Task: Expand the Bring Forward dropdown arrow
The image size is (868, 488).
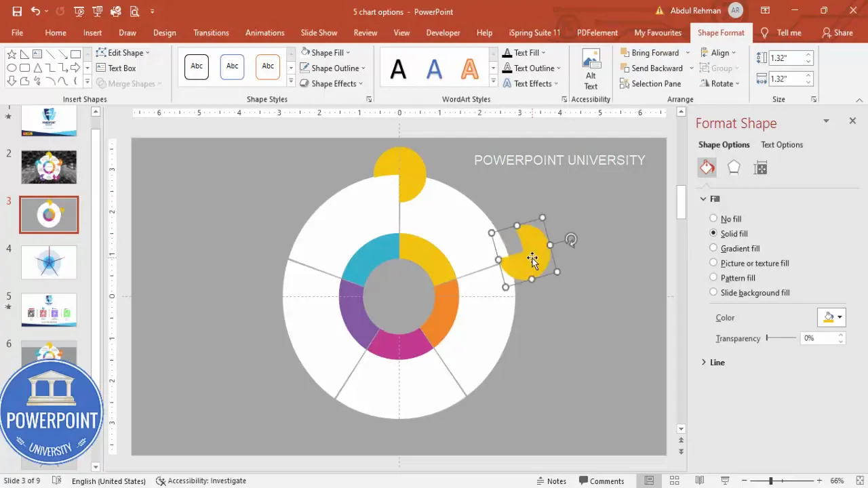Action: point(687,52)
